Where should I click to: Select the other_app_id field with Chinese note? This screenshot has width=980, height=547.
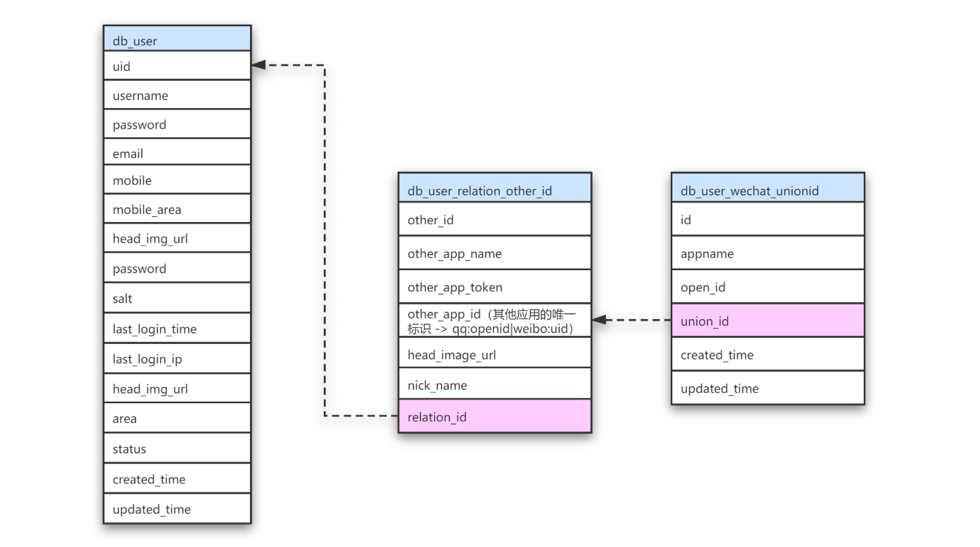(x=494, y=321)
